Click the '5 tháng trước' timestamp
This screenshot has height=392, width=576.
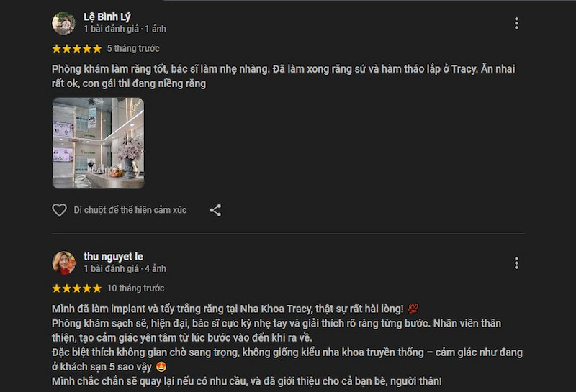pos(133,48)
